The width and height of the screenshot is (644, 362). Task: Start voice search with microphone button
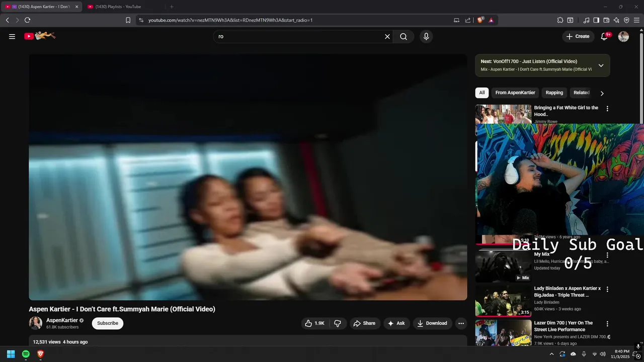click(x=426, y=36)
